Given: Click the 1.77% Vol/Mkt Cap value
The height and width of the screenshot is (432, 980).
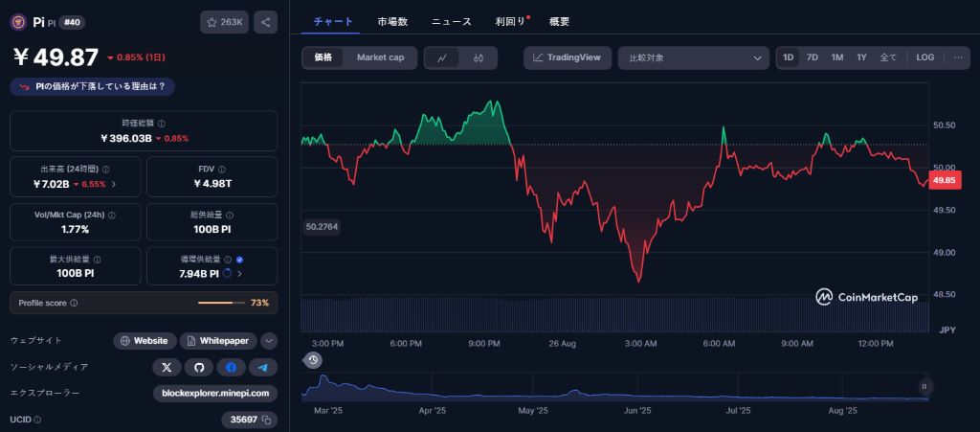Looking at the screenshot, I should click(75, 230).
